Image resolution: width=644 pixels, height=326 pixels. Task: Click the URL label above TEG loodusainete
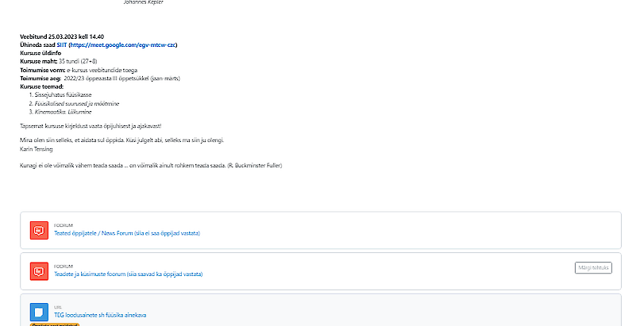(x=57, y=306)
